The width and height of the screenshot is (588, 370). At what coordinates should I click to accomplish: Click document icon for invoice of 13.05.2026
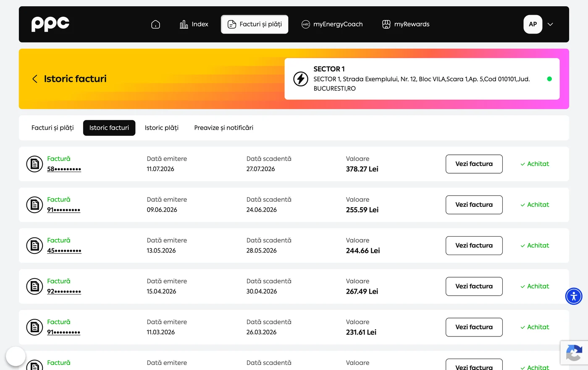click(34, 245)
